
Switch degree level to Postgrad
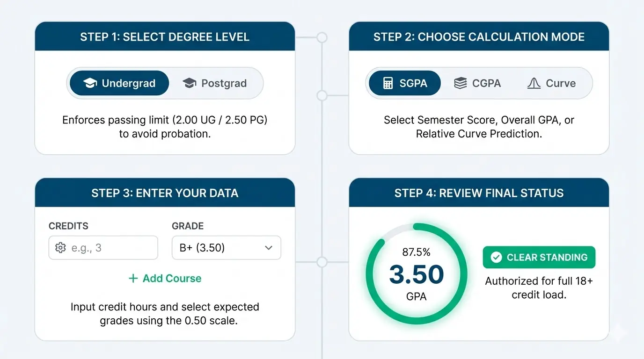coord(218,83)
